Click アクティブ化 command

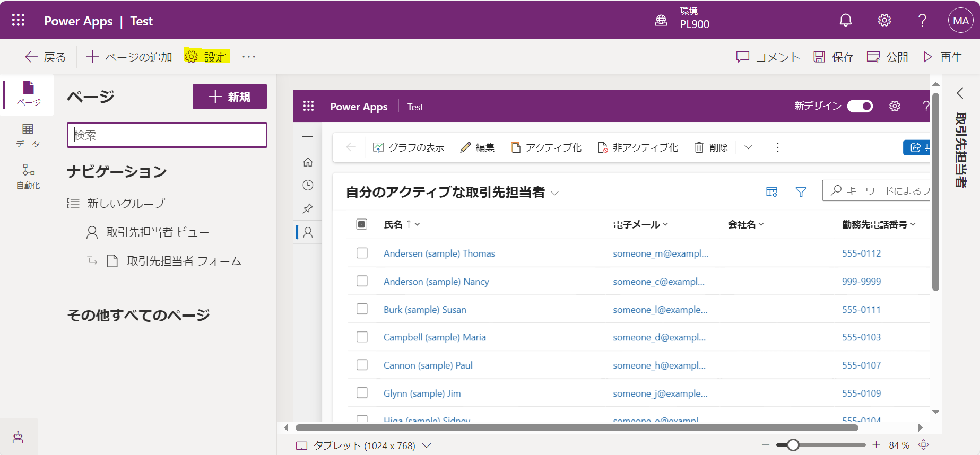546,147
